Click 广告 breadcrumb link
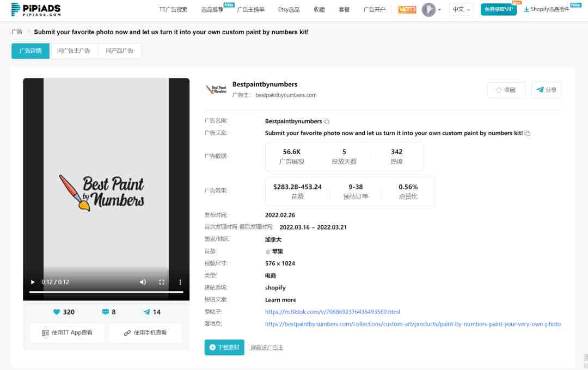 (x=17, y=32)
